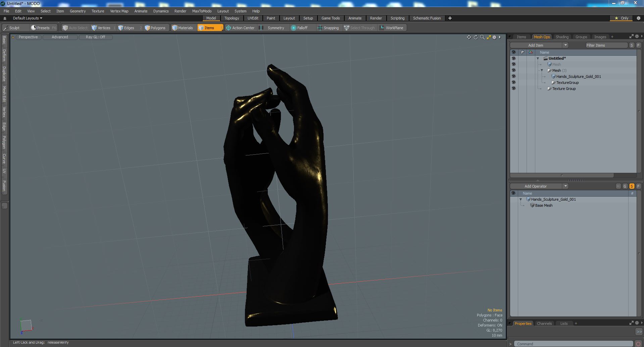Viewport: 644px width, 347px height.
Task: Click the Add Item button
Action: 536,45
